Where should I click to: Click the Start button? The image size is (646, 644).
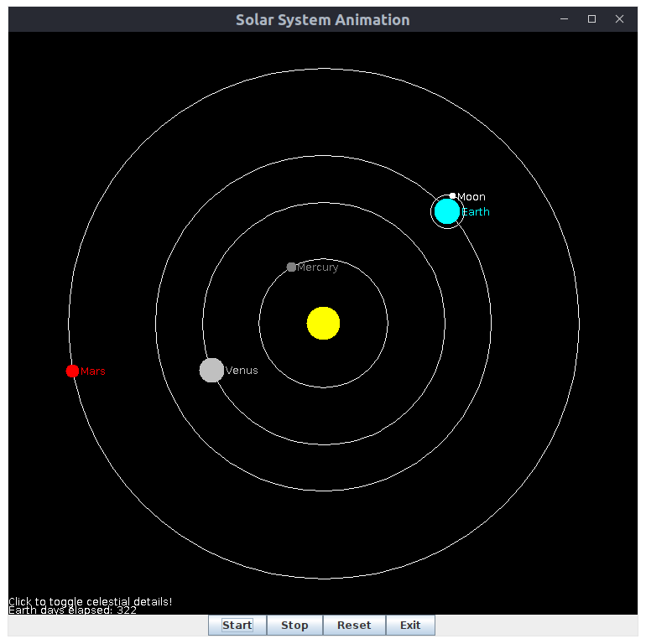pos(237,625)
